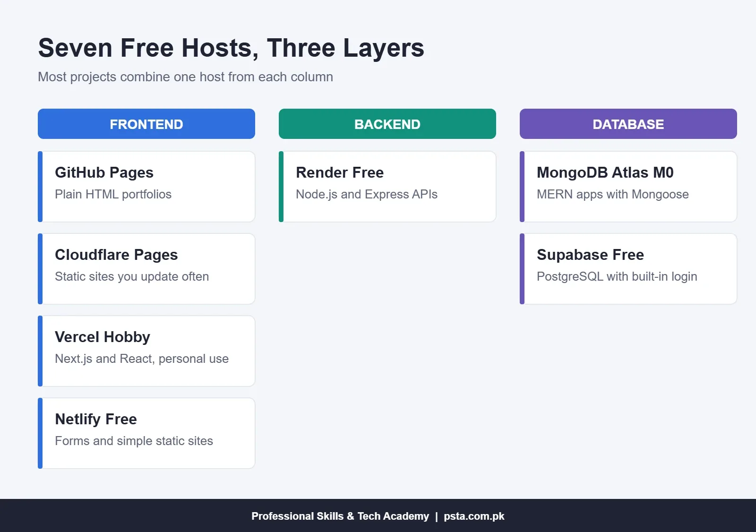Select the Supabase Free card title
The width and height of the screenshot is (756, 532).
click(x=590, y=255)
